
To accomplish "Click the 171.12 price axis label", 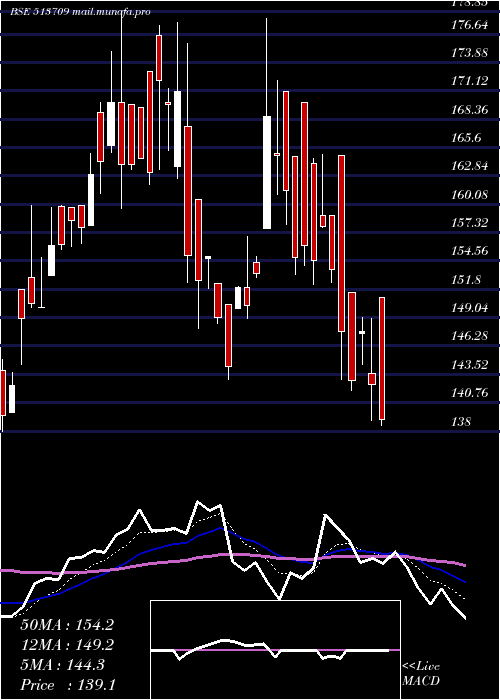I will 469,81.
